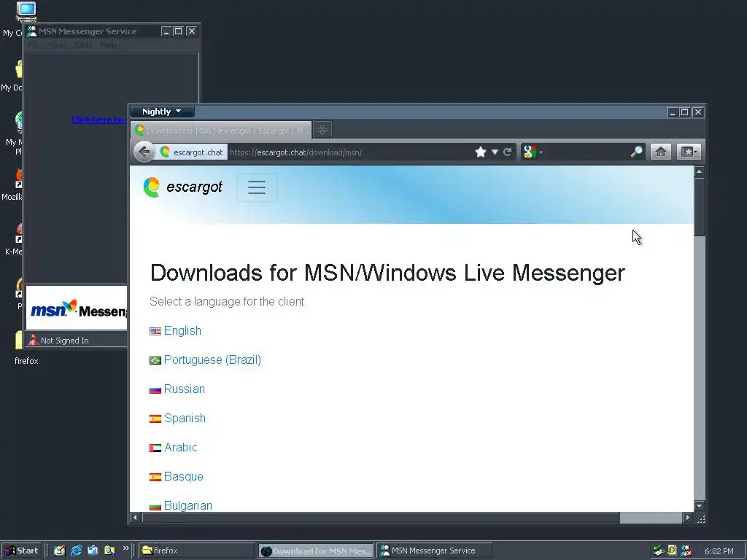Open a new tab with plus button

click(x=322, y=130)
